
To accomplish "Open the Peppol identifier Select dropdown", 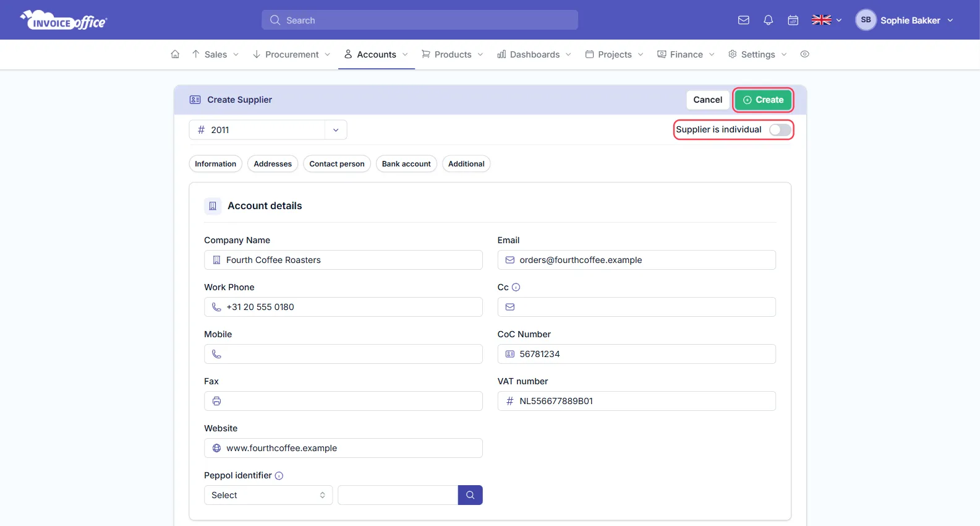I will point(268,495).
